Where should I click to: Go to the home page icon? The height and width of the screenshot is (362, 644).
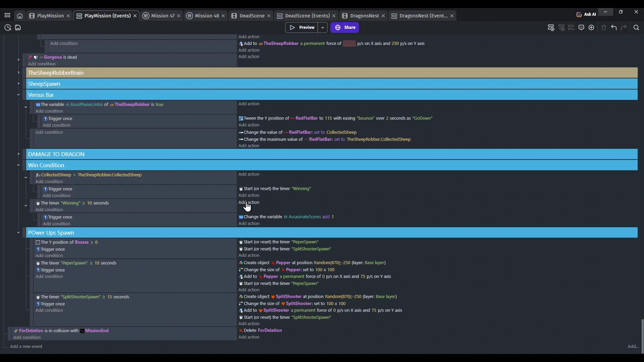pos(20,16)
